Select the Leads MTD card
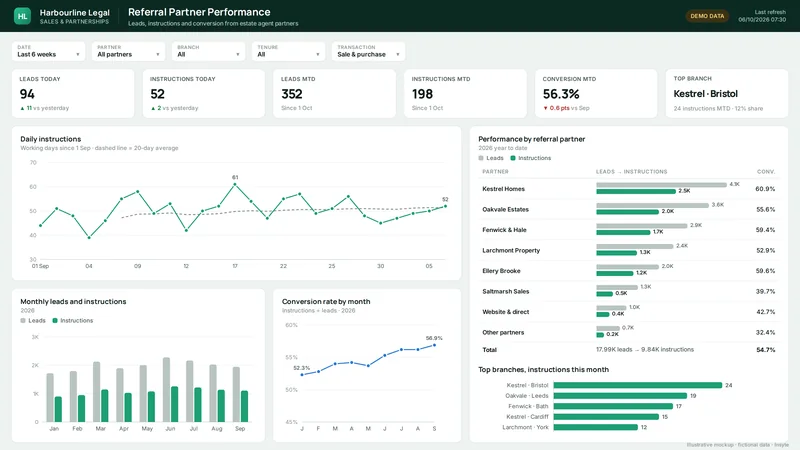Screen dimensions: 800x450 (x=334, y=93)
